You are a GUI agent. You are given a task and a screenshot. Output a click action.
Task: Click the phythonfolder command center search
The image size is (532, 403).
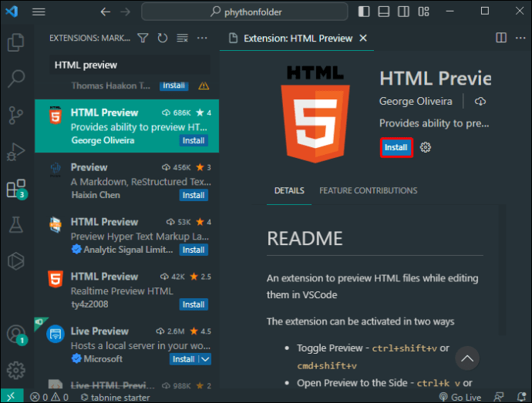244,12
